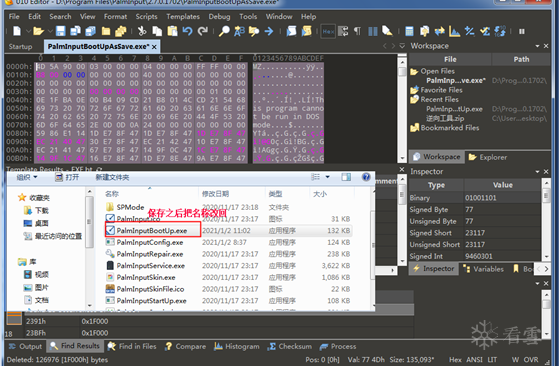Click the Save As toolbar icon
560x366 pixels.
coord(75,31)
